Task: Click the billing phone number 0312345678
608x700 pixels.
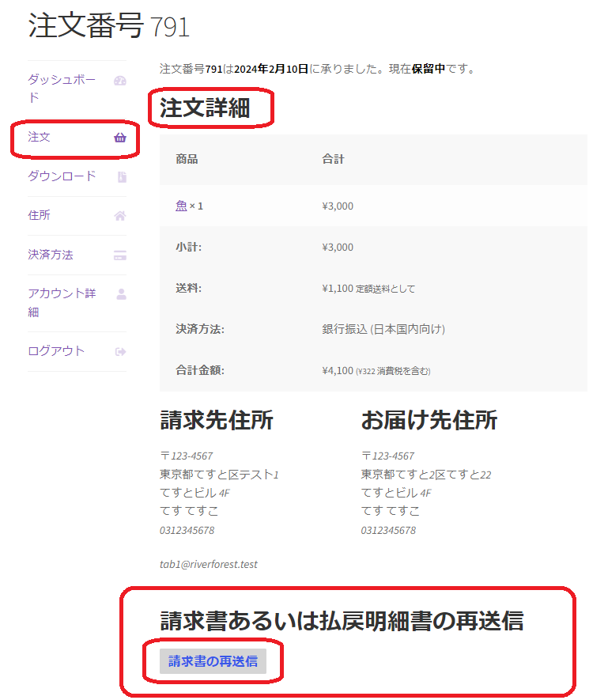Action: 187,531
